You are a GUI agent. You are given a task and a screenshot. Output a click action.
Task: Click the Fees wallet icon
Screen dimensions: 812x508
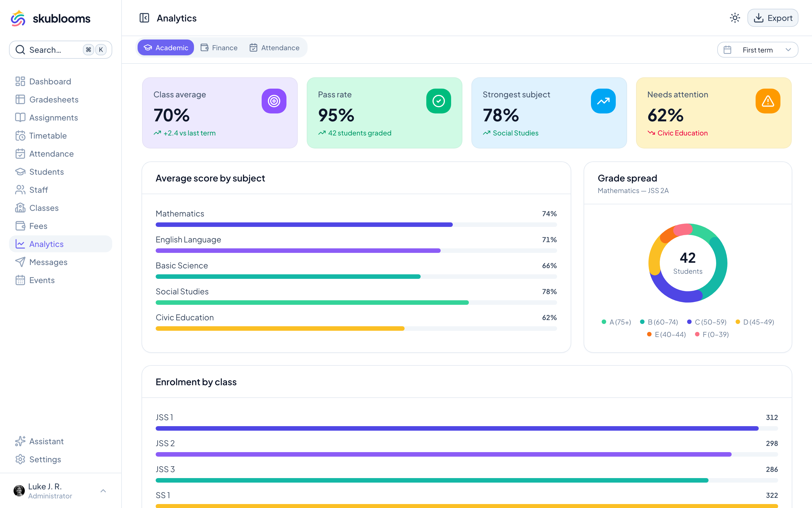tap(20, 226)
